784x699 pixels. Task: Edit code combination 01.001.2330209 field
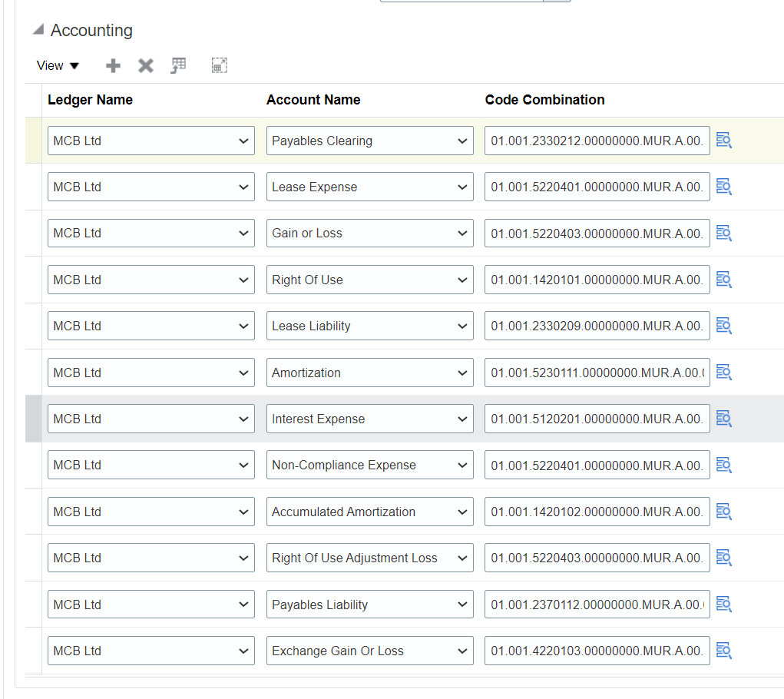(597, 326)
